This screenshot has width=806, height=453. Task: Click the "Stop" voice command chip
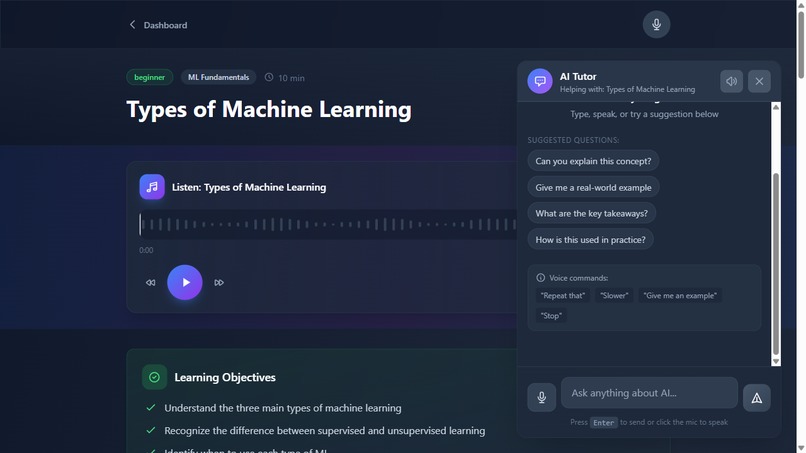[x=551, y=316]
